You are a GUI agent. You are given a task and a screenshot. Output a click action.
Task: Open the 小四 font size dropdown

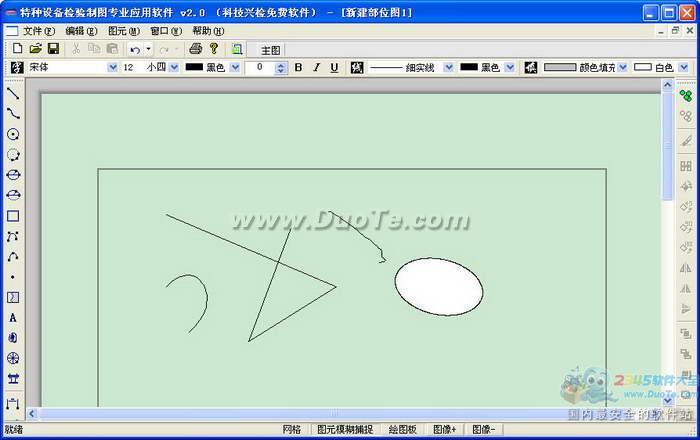pos(174,67)
